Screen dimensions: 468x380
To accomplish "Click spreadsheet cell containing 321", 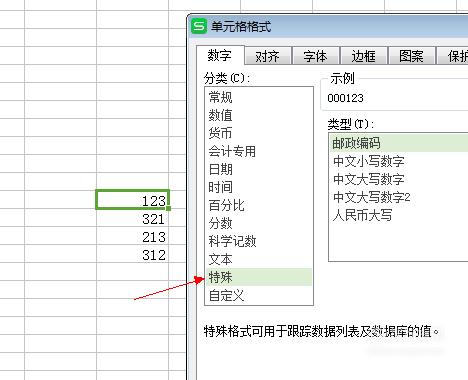I will click(x=133, y=219).
